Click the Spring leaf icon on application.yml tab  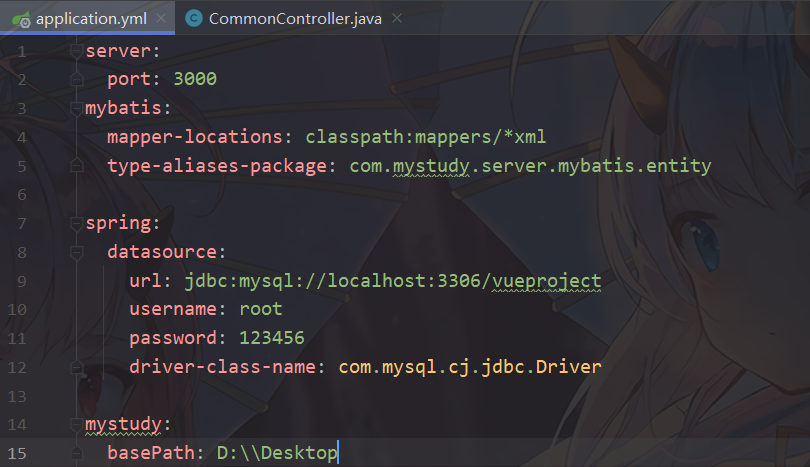(x=19, y=18)
